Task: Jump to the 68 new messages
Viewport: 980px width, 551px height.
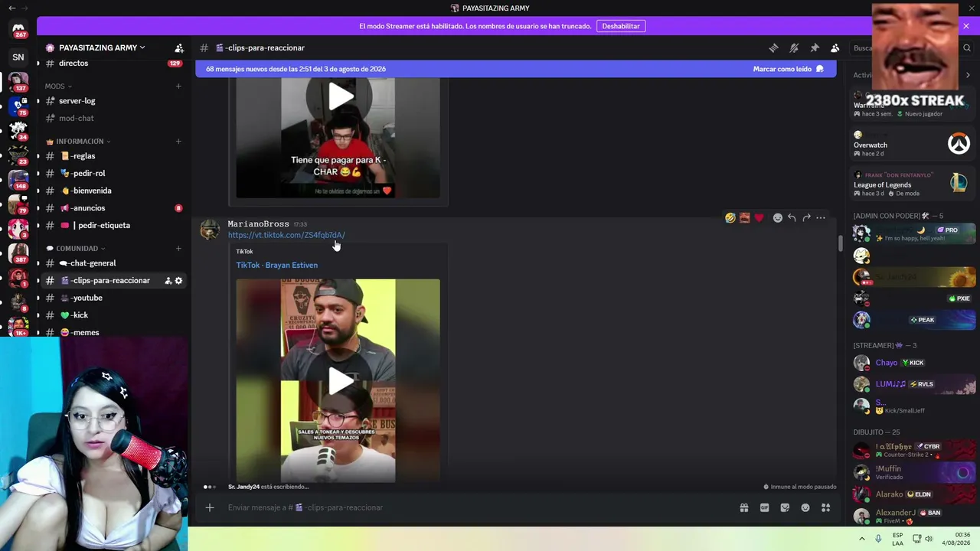Action: [x=296, y=69]
